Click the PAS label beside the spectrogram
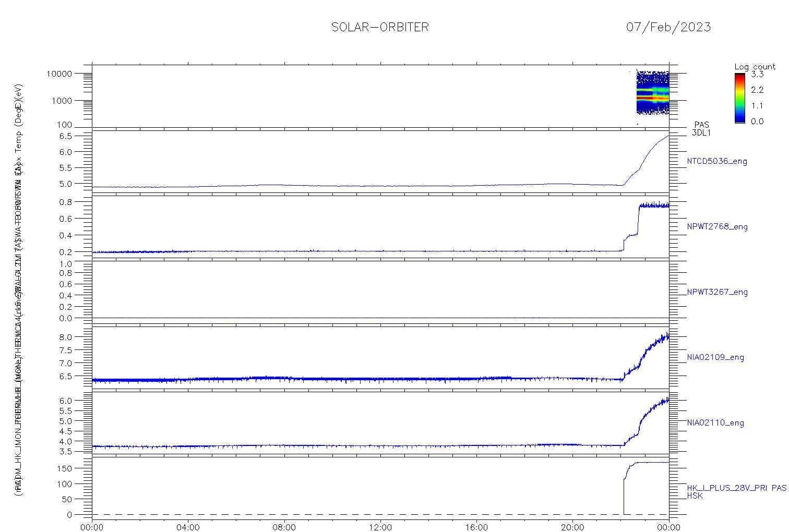Screen dimensions: 789x532 701,125
